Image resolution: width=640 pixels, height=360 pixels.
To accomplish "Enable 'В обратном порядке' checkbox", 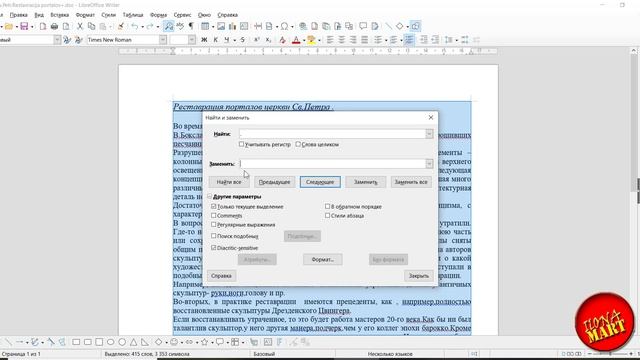I will coord(327,207).
